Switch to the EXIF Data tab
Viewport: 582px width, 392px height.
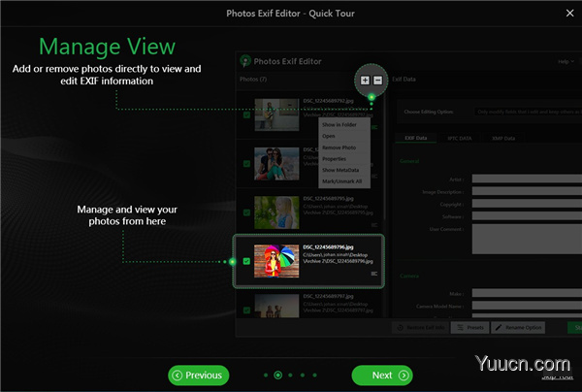click(416, 138)
